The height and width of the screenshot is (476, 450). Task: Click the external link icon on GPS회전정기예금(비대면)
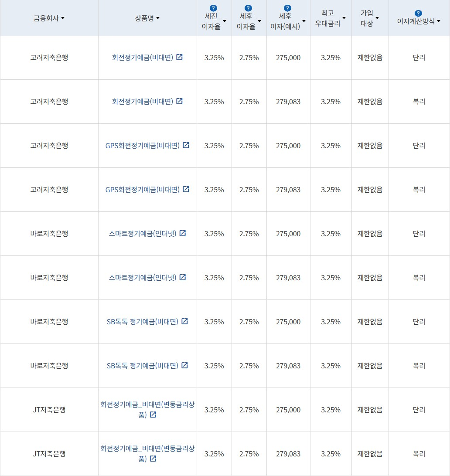(186, 146)
